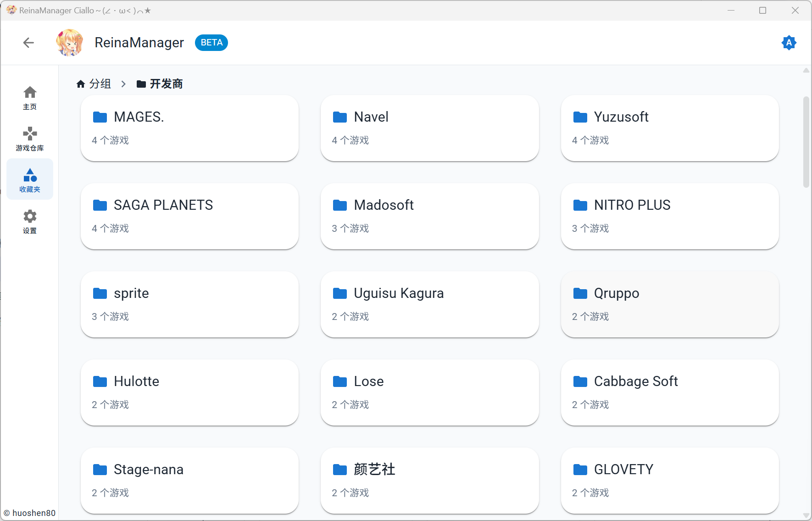Click "3 个游戏" under Madosoft
Screen dimensions: 812x521
point(350,228)
